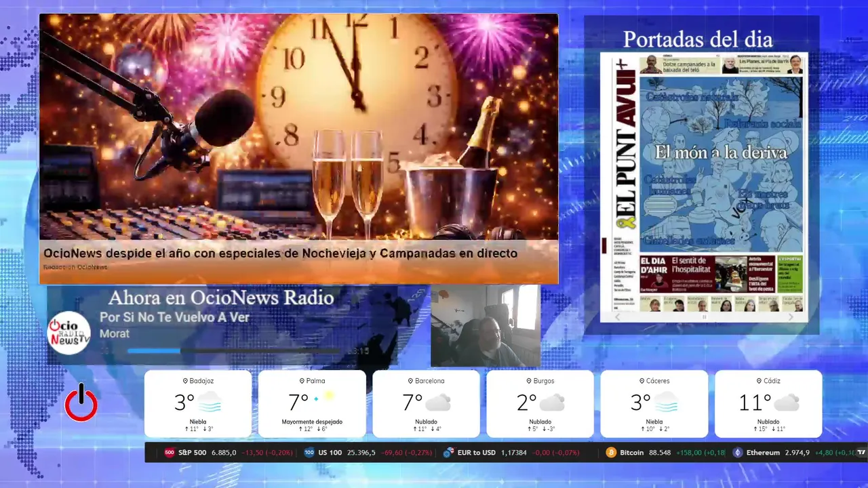This screenshot has width=868, height=488.
Task: Click the US 100 blue ticker icon
Action: pos(309,452)
